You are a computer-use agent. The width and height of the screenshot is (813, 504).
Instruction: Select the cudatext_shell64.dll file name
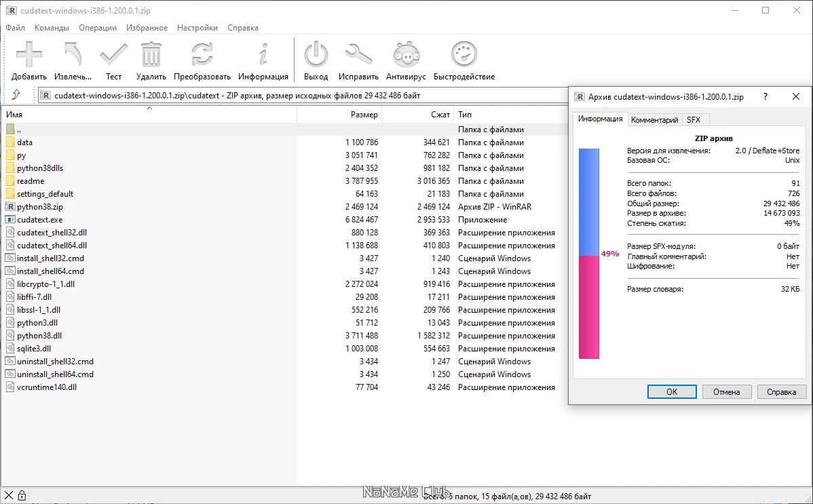click(x=52, y=246)
